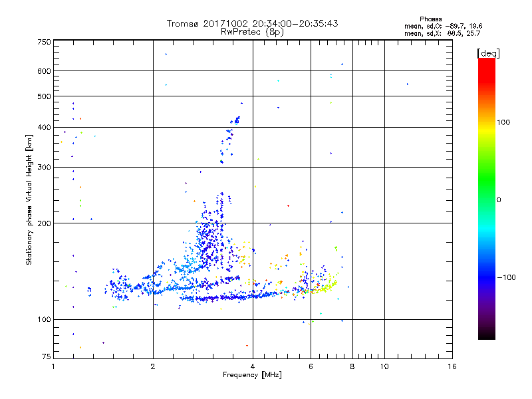Click the x-axis tick label '10'

click(x=384, y=366)
